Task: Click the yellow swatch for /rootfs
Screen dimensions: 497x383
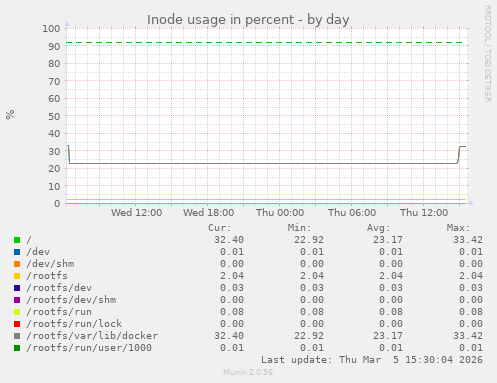Action: click(17, 276)
